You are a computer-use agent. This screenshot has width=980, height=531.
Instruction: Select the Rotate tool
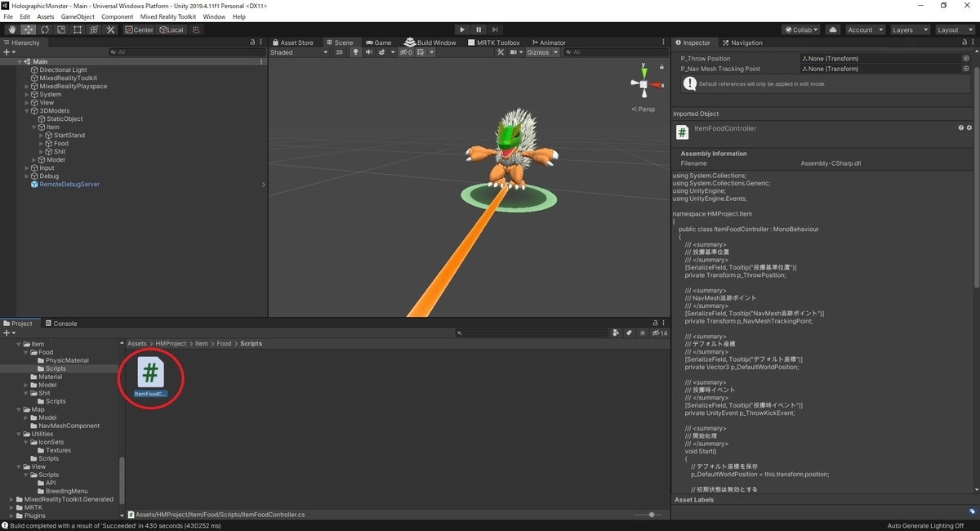coord(44,29)
